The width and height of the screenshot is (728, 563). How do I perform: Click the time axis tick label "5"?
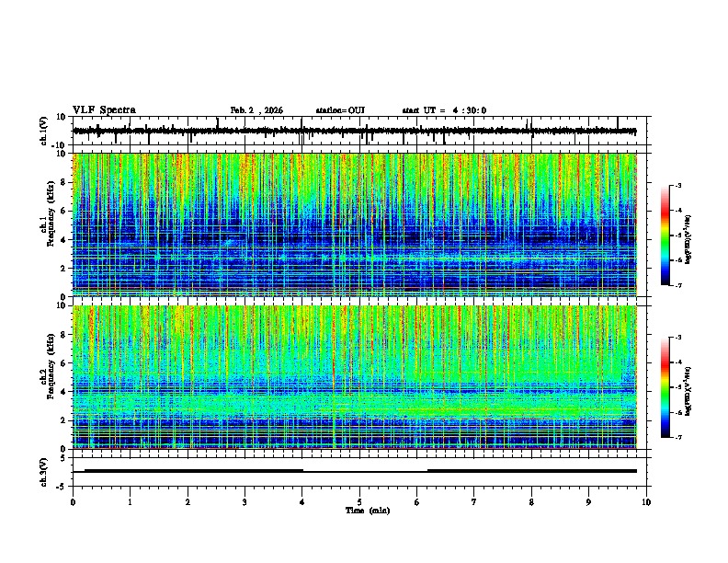point(359,502)
